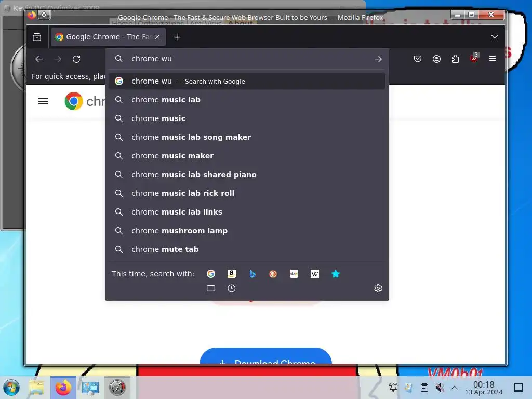Screen dimensions: 532x399
Task: Reload the current page
Action: 77,59
